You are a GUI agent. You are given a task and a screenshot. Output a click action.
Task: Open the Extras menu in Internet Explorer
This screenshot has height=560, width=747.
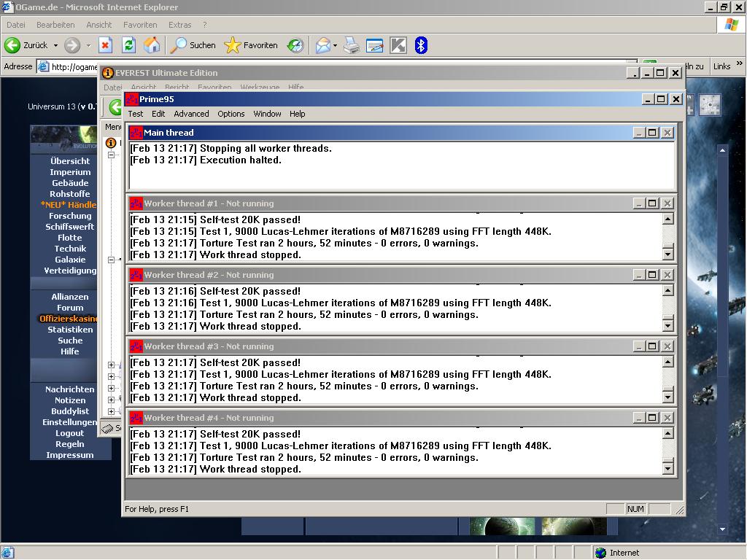179,25
